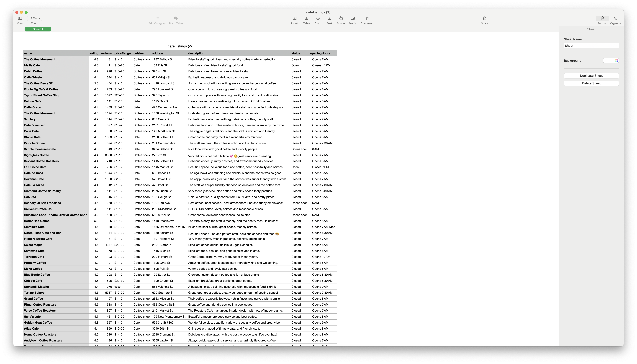The width and height of the screenshot is (637, 364).
Task: Open the Background color wheel picker
Action: (x=616, y=61)
